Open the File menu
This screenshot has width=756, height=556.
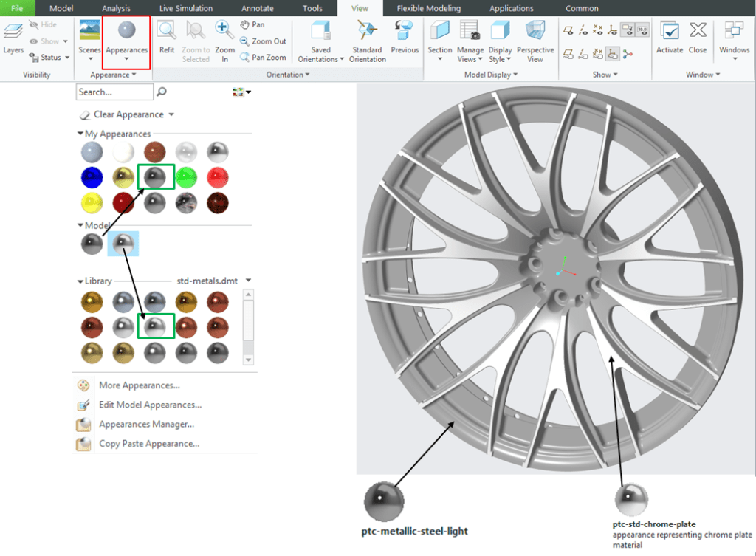[x=17, y=8]
